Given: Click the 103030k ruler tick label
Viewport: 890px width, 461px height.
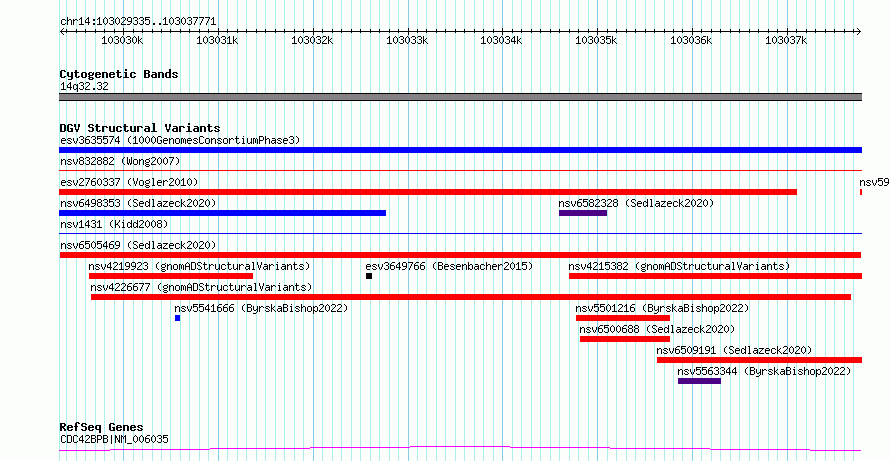Looking at the screenshot, I should click(x=122, y=40).
